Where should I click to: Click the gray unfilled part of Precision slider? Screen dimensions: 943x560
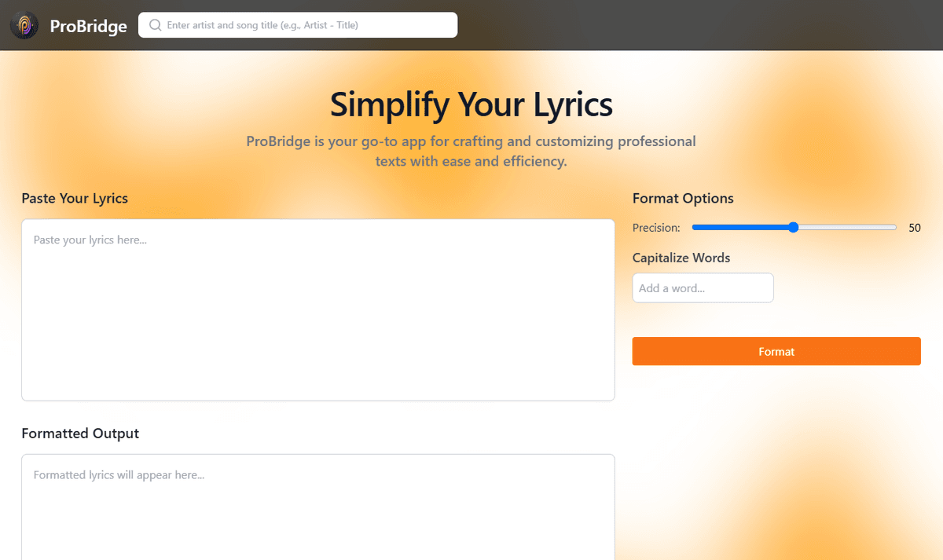point(849,228)
